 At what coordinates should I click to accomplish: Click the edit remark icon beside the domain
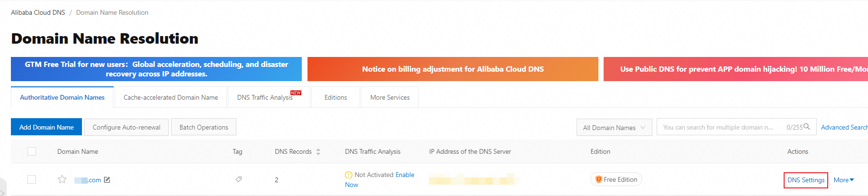(x=107, y=180)
